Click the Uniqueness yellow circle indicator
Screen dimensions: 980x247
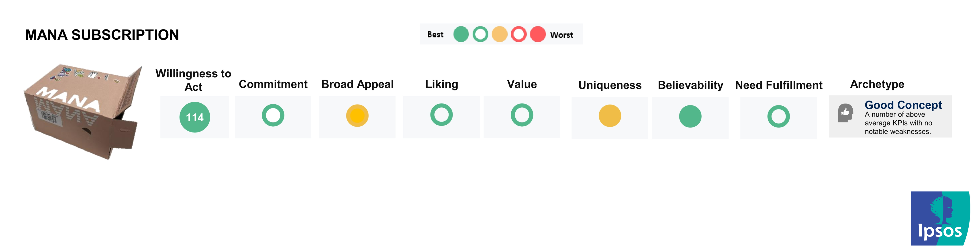[x=609, y=116]
